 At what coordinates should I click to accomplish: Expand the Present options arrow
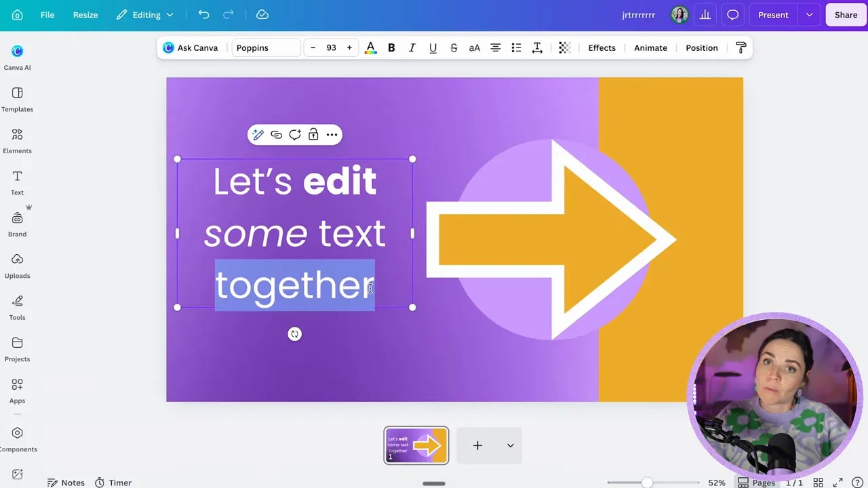pos(809,15)
